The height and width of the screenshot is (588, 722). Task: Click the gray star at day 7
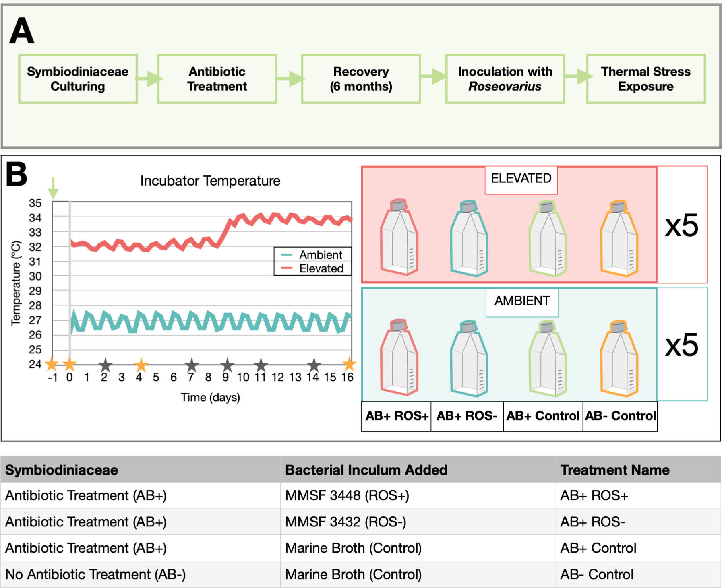(x=192, y=365)
